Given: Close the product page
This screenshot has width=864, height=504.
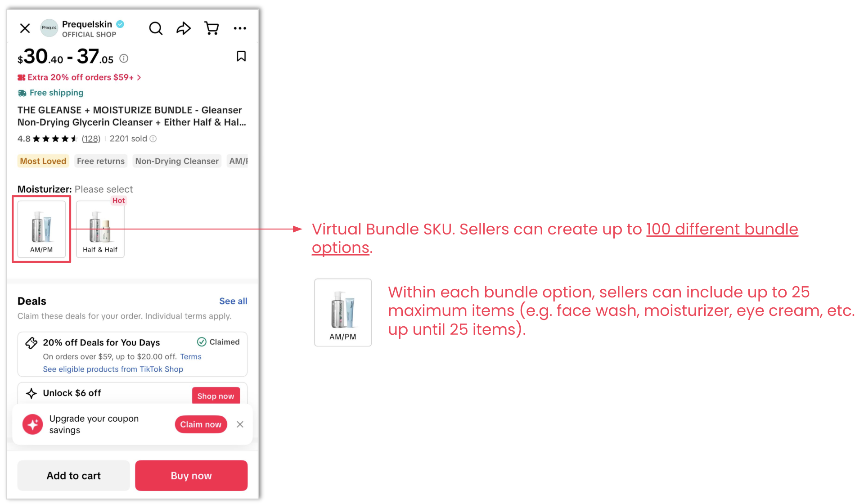Looking at the screenshot, I should click(25, 28).
